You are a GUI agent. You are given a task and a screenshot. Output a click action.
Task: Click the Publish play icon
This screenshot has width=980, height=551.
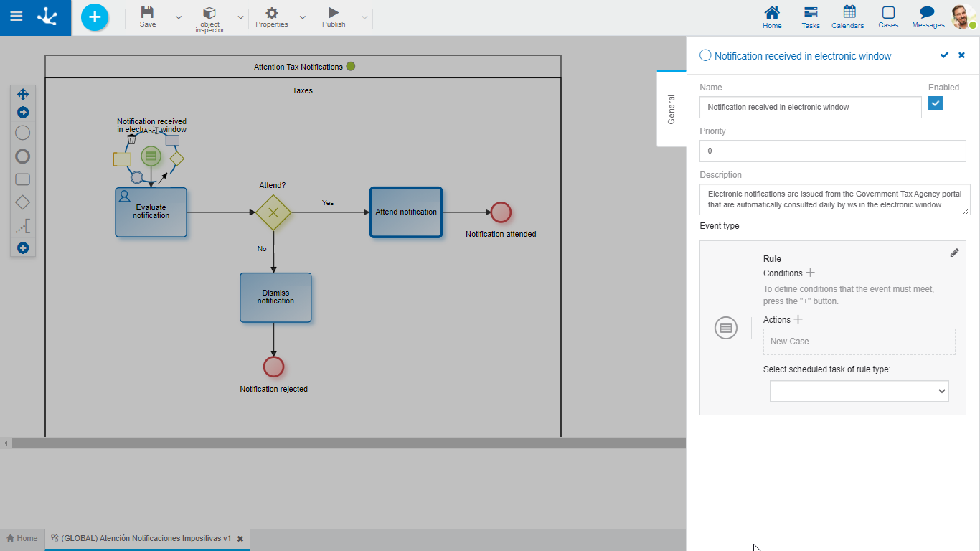click(334, 13)
